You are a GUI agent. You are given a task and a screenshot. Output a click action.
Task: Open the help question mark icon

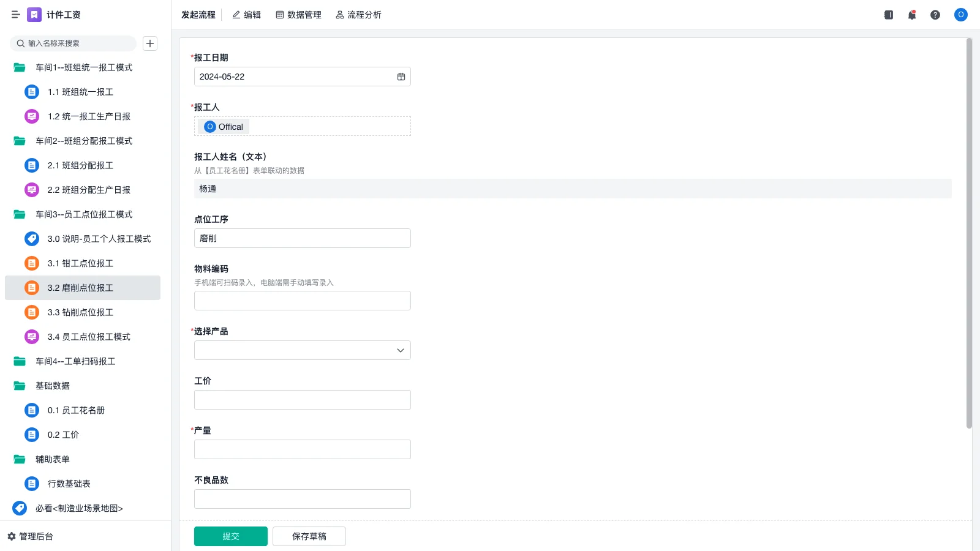point(936,15)
